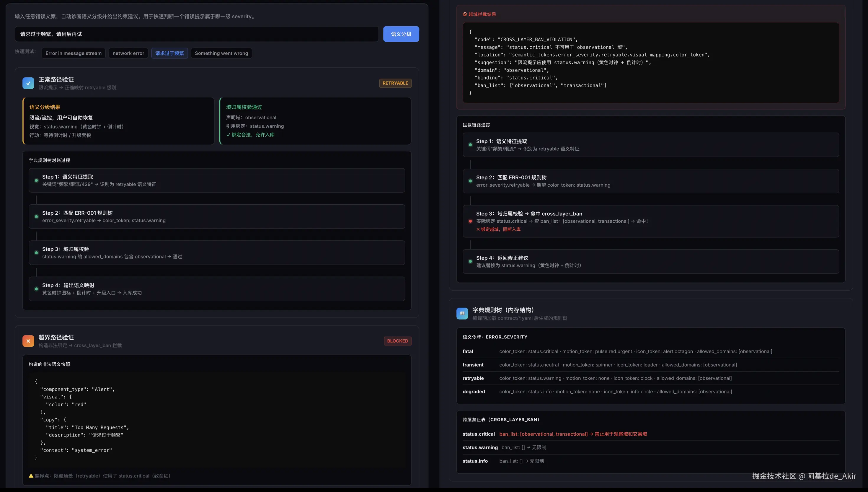This screenshot has height=492, width=868.
Task: Click the JSON 'suggestion' line in 越域拦截结果
Action: [x=563, y=63]
